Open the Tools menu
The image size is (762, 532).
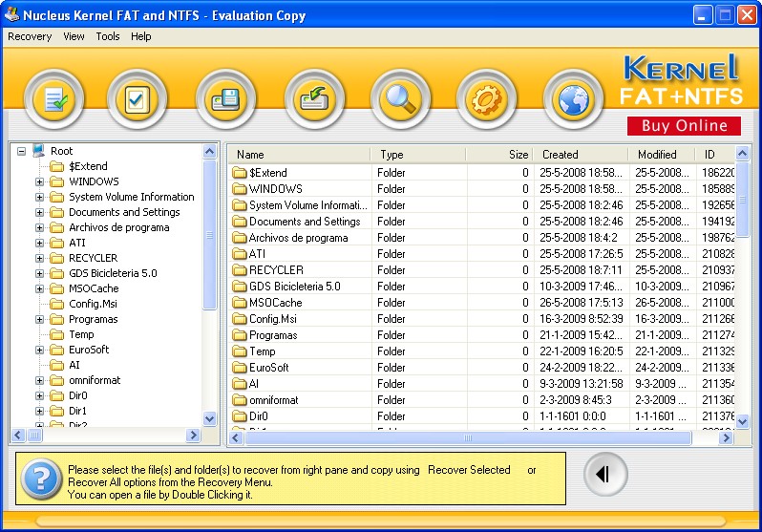tap(107, 36)
